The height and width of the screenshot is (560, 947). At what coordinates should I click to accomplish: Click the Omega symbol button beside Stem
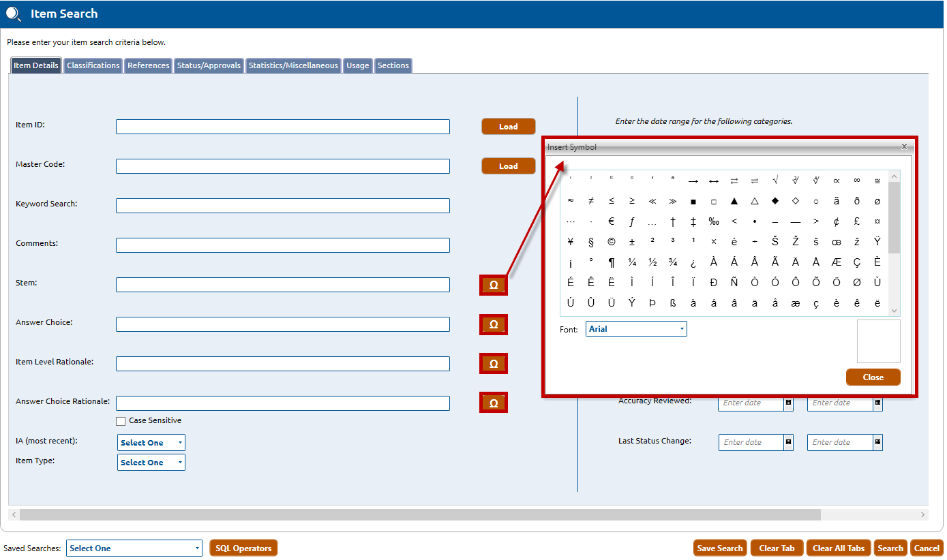click(494, 285)
